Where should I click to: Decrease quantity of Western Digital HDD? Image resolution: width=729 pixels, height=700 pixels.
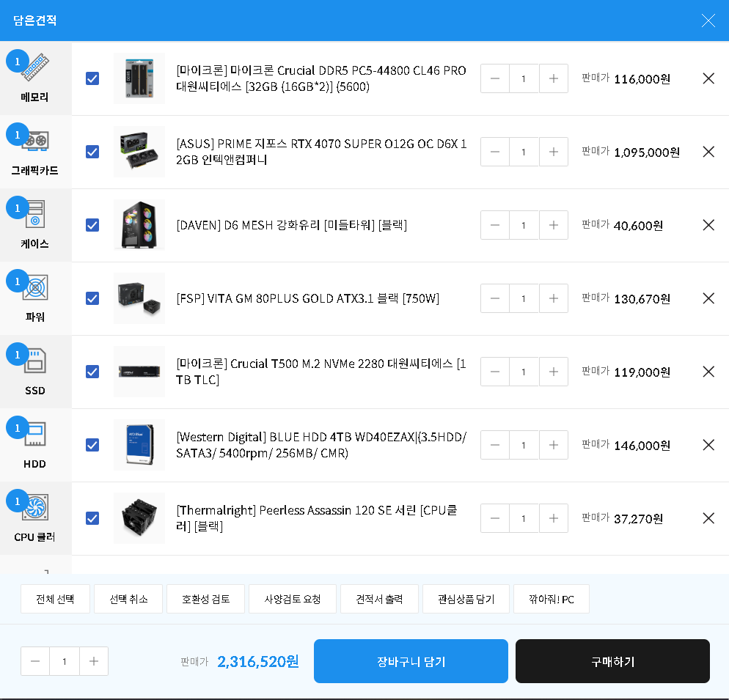pos(494,445)
